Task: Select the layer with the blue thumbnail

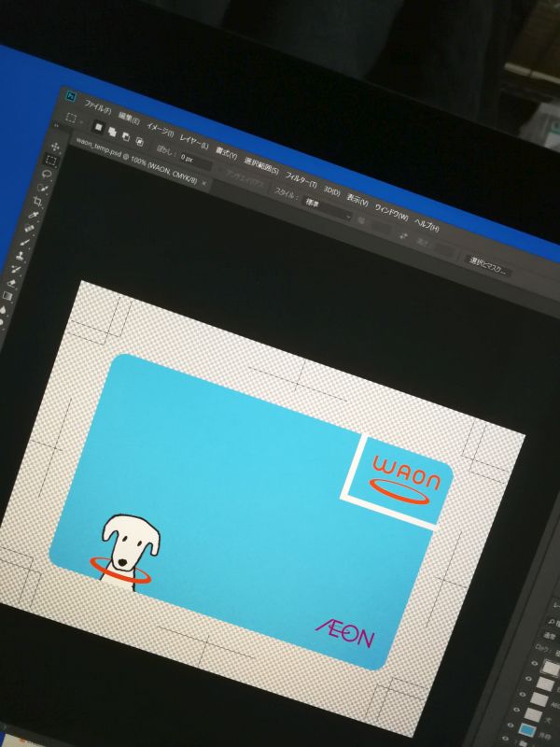Action: [x=527, y=731]
